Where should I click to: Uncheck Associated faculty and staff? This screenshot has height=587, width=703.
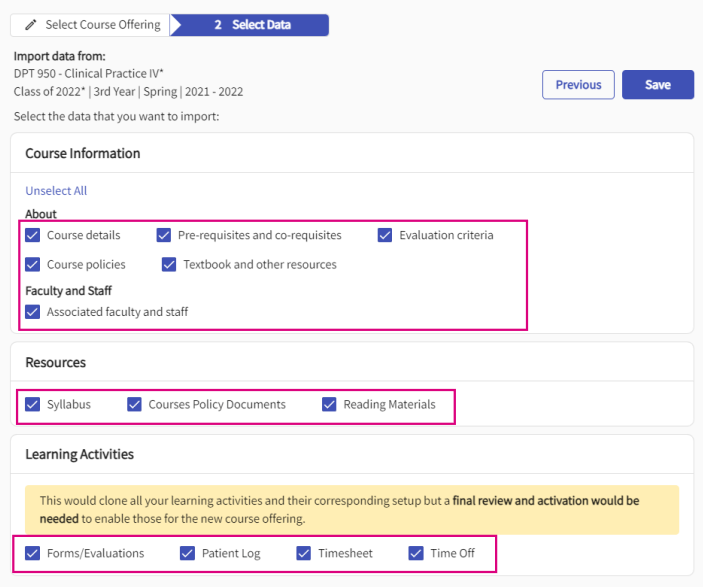click(33, 312)
